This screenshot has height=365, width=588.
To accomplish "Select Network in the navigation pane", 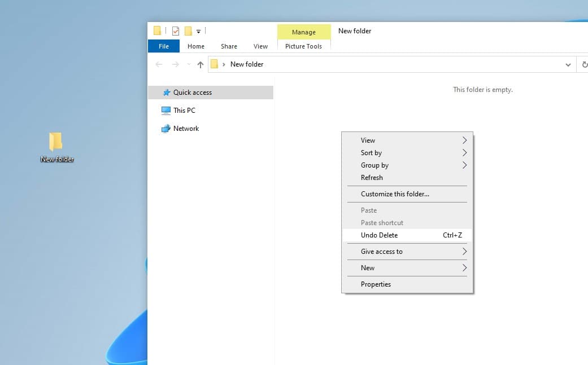I will coord(165,128).
